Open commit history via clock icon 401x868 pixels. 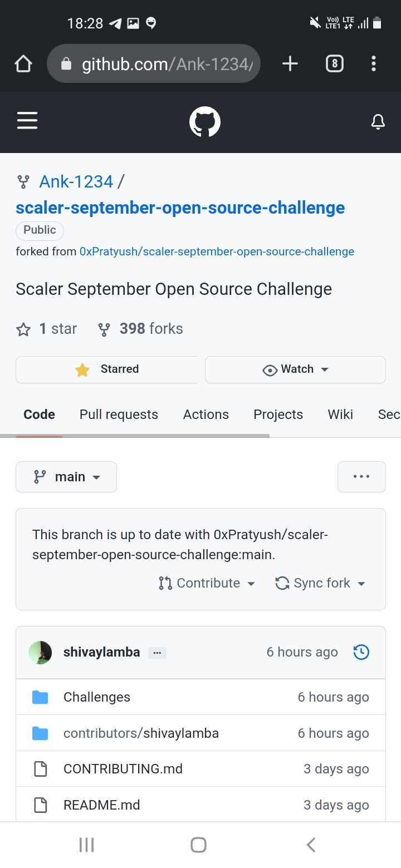point(361,652)
